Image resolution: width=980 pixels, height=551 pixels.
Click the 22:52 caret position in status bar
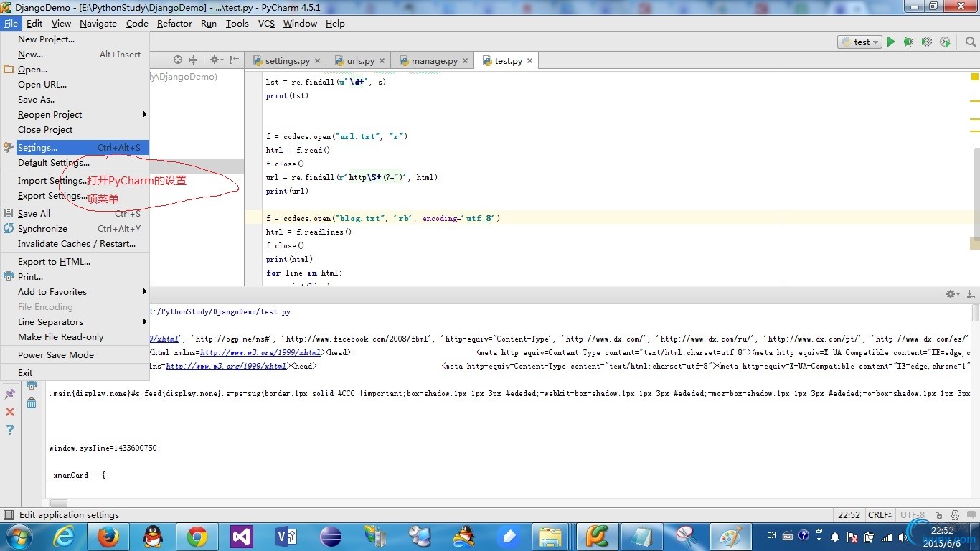point(849,515)
